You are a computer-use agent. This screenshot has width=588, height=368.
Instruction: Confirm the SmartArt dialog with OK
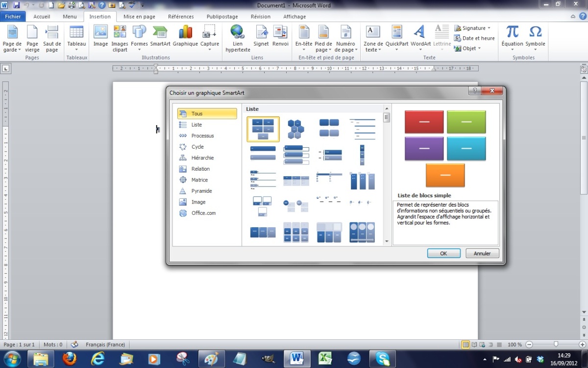(x=443, y=254)
